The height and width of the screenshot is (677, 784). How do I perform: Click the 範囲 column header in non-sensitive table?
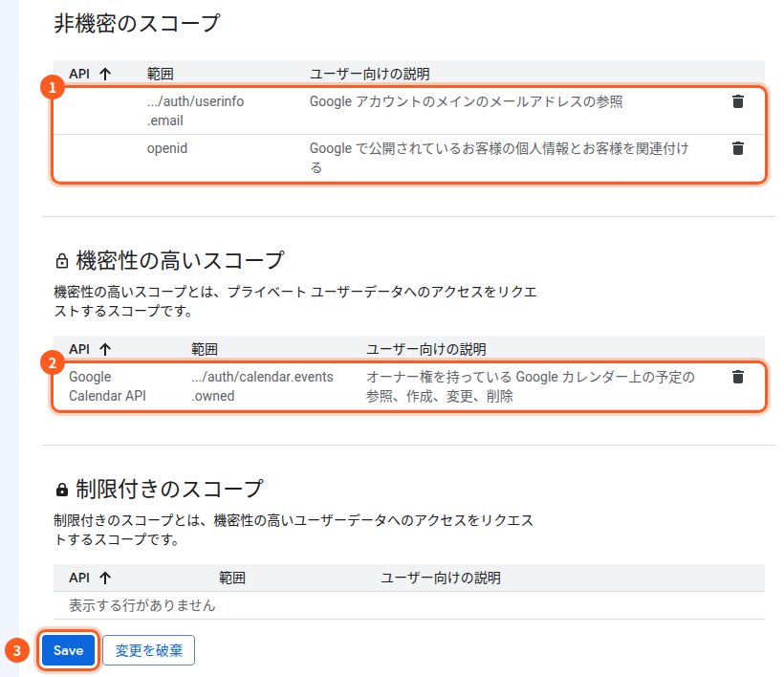pos(160,74)
